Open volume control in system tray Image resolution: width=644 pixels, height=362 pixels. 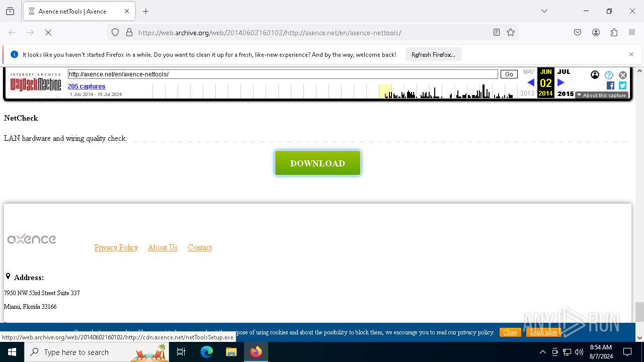[x=579, y=352]
